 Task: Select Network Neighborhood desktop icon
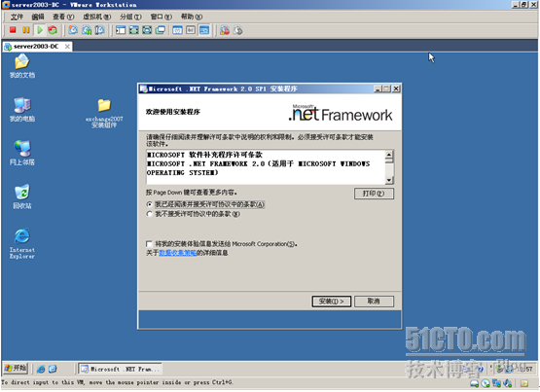(x=22, y=153)
